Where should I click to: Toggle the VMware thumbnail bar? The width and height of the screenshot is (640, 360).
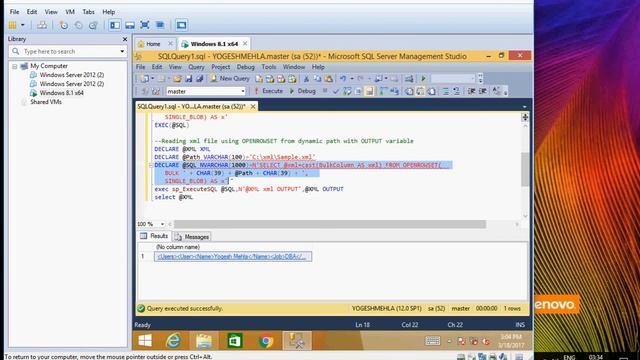[x=130, y=25]
